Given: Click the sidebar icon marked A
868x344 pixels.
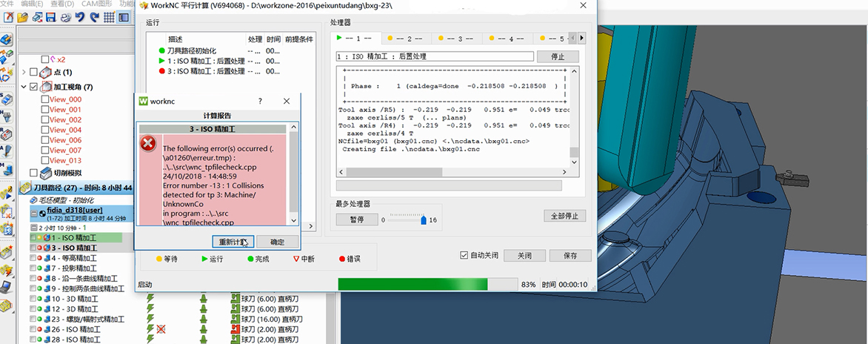Looking at the screenshot, I should coord(7,150).
